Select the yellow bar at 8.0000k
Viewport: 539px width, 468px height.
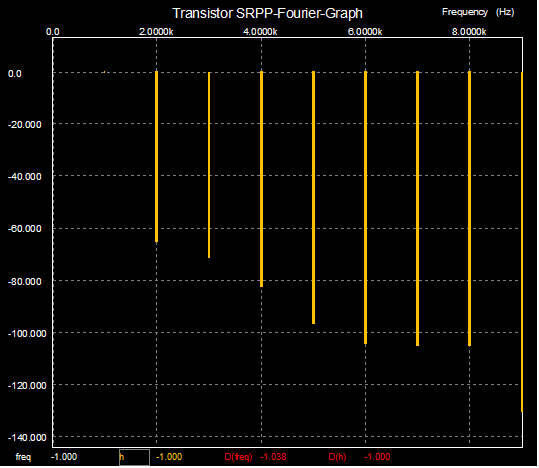[x=470, y=209]
